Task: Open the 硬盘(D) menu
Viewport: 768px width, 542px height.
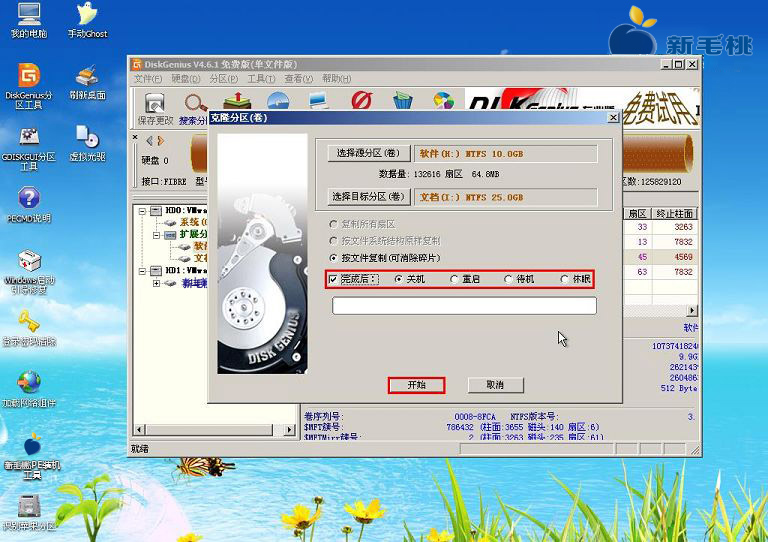Action: pos(186,79)
